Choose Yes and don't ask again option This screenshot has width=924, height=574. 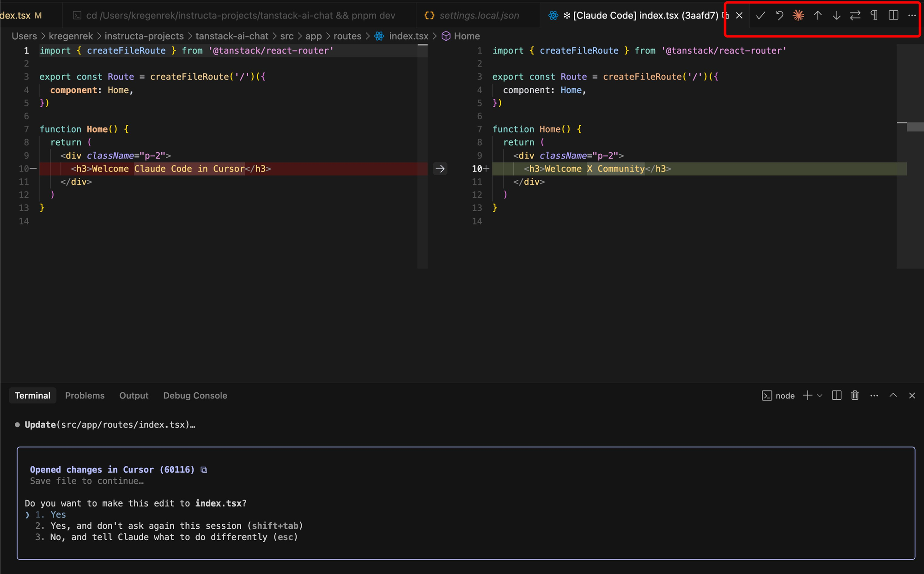[x=169, y=526]
